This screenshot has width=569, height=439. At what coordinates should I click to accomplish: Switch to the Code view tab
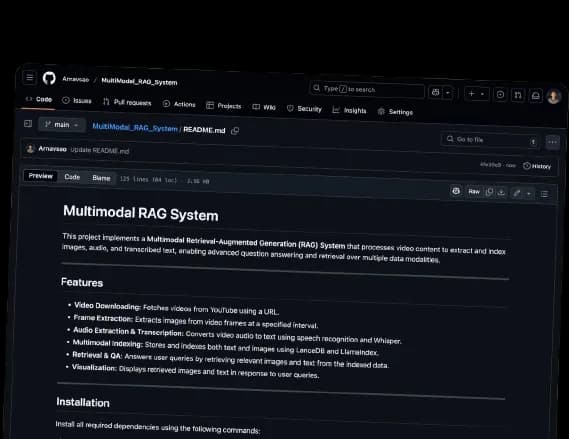click(72, 177)
